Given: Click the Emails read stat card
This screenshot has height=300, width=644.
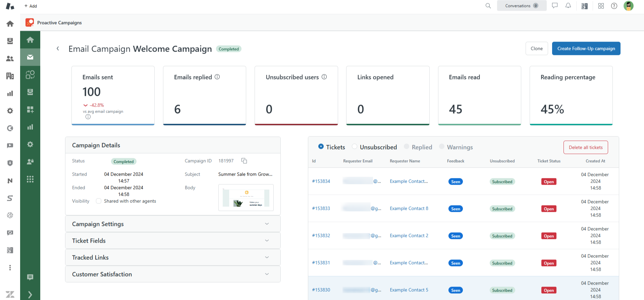Looking at the screenshot, I should (480, 96).
